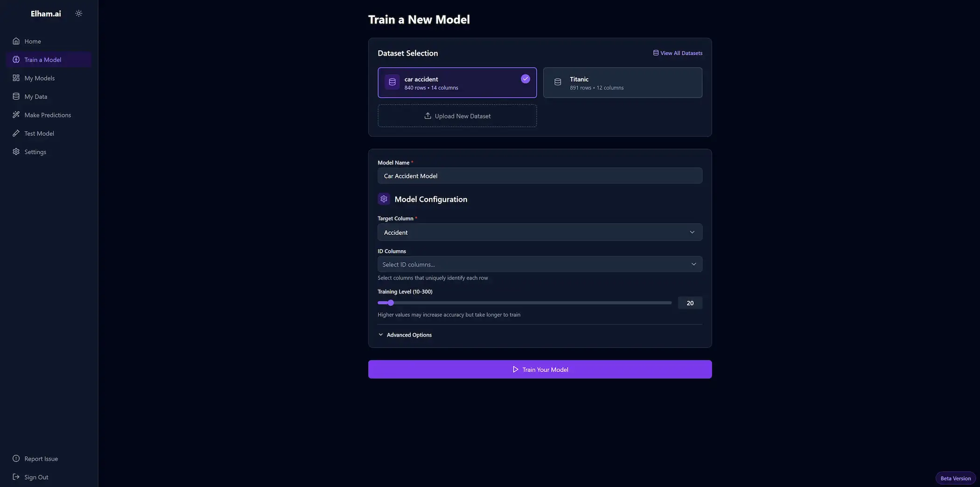
Task: Open Train a Model sidebar item
Action: (x=43, y=60)
